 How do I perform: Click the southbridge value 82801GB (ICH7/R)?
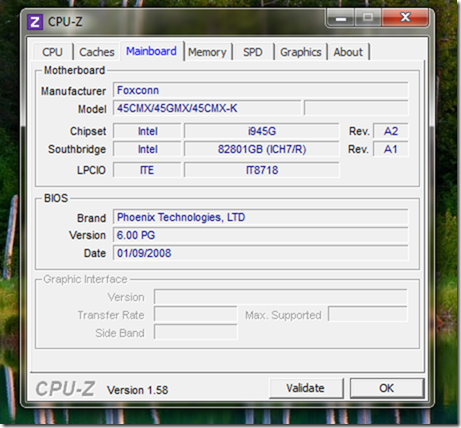[262, 149]
